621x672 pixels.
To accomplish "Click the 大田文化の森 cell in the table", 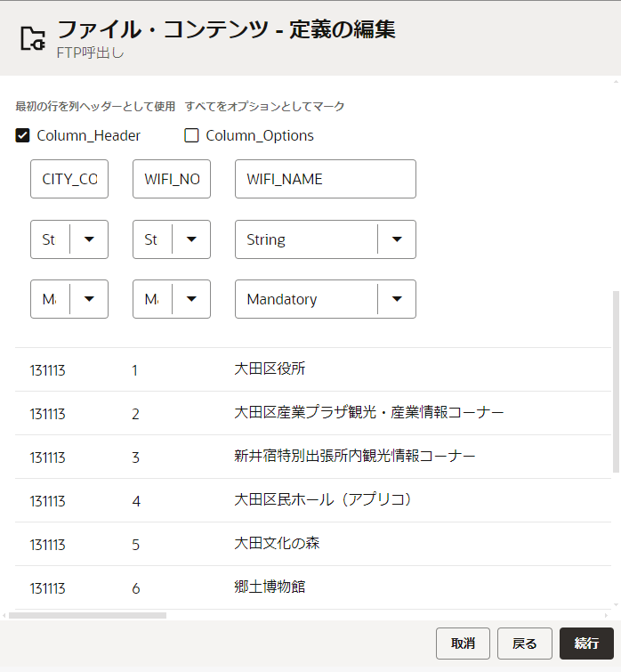I will [276, 544].
